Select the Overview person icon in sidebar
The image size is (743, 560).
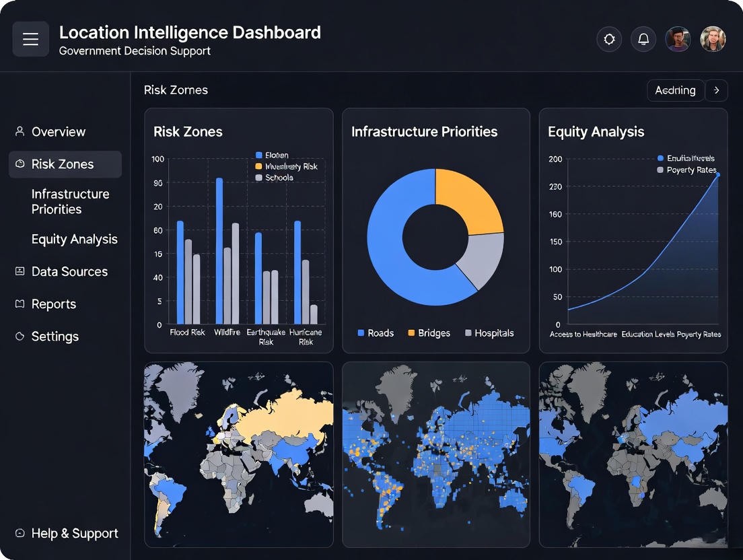[x=20, y=132]
